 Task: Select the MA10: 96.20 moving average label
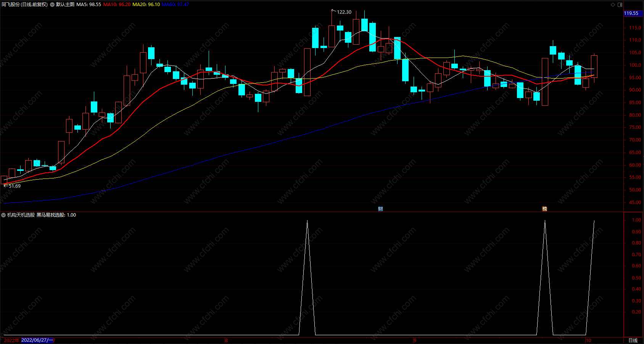tap(117, 5)
